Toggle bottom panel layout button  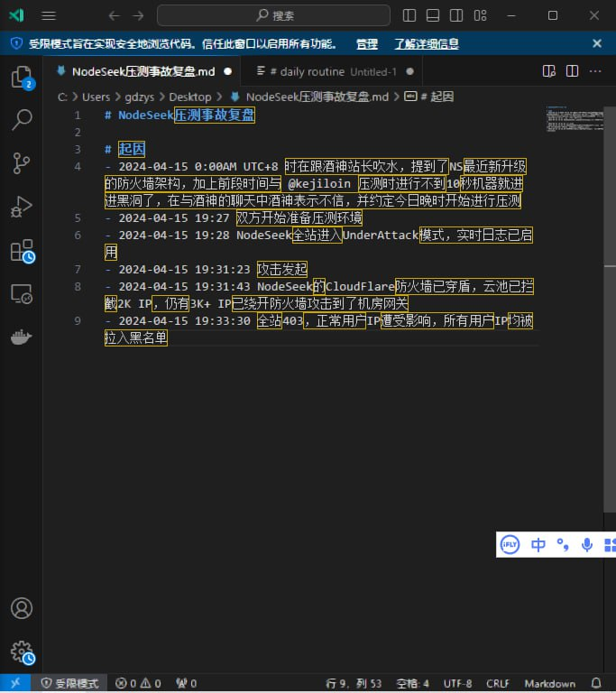point(433,15)
